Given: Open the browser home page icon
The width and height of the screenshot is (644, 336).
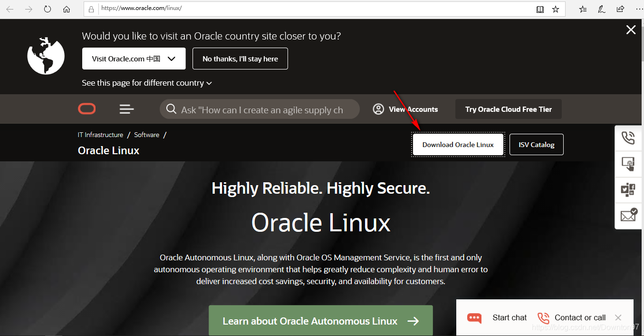Looking at the screenshot, I should (67, 9).
